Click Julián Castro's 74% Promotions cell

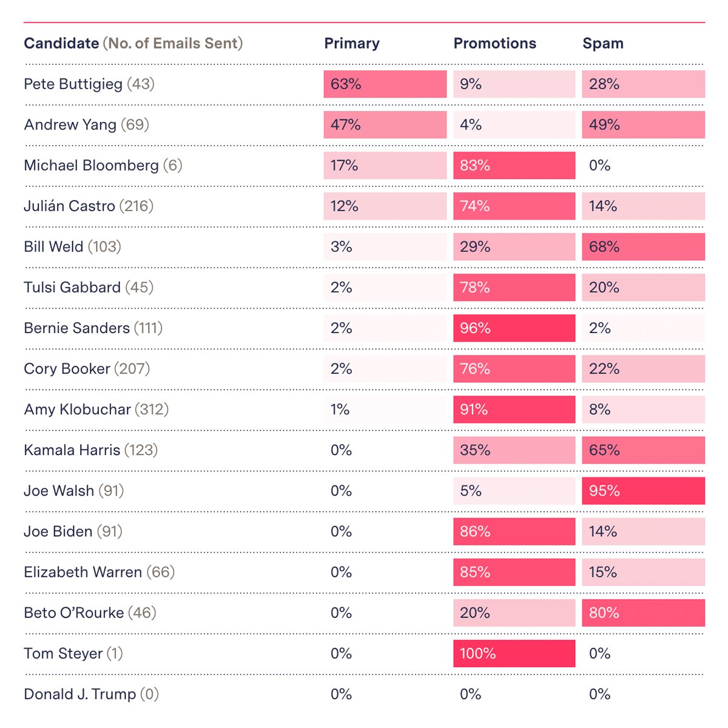tap(514, 206)
